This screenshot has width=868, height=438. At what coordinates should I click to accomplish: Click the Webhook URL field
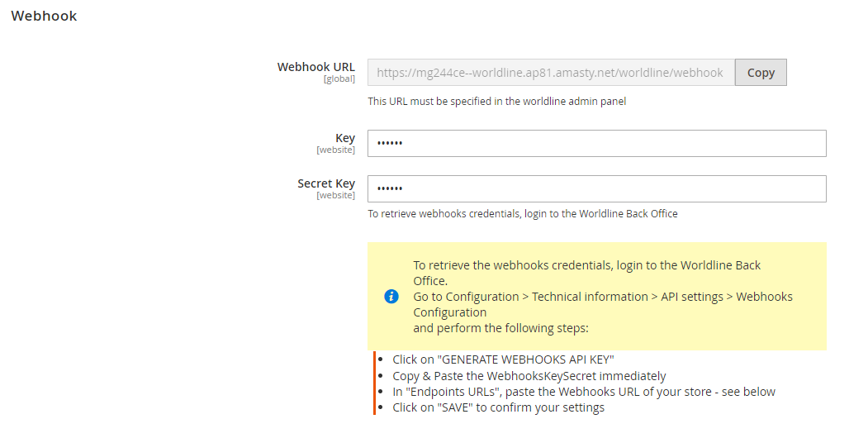click(x=551, y=73)
